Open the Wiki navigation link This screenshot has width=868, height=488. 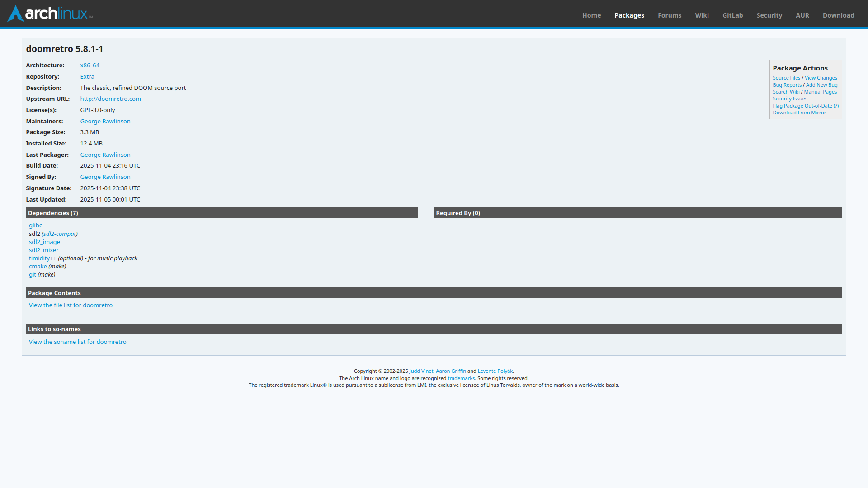tap(702, 15)
